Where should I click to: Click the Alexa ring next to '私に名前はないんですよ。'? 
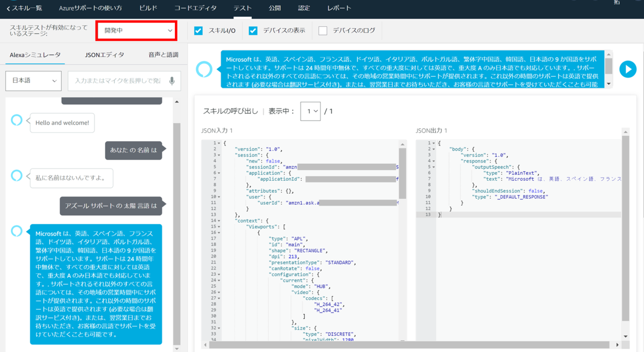tap(17, 175)
